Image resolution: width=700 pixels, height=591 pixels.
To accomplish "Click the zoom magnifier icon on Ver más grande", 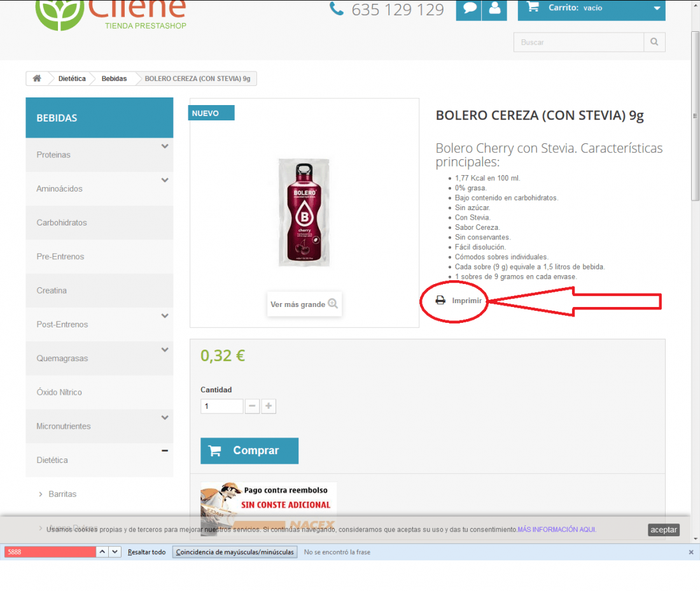I will [333, 303].
